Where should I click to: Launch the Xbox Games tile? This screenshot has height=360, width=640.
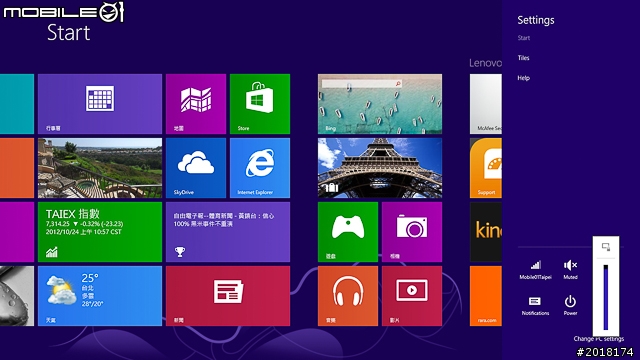point(348,232)
